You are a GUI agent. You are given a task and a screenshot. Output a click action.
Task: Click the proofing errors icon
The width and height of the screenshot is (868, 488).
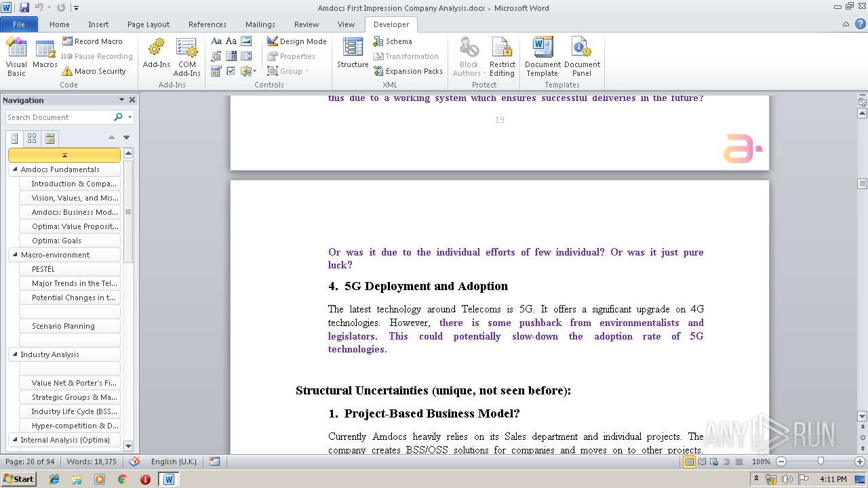click(x=134, y=462)
